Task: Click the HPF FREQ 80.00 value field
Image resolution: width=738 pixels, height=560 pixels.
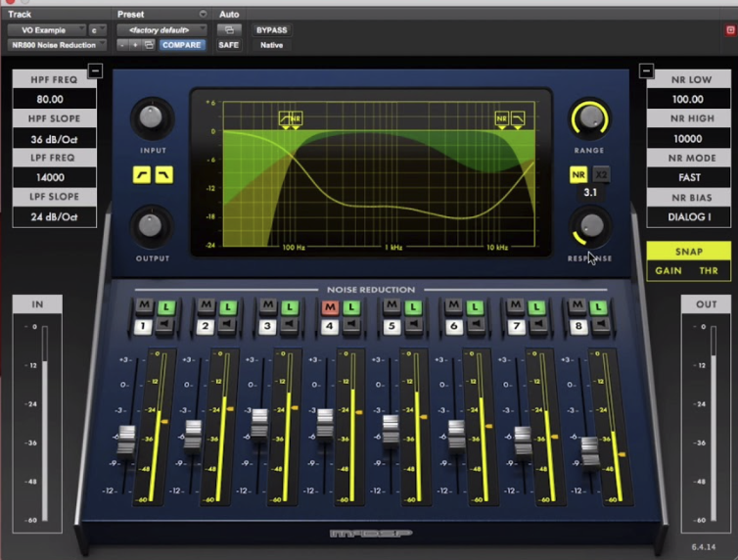Action: tap(54, 99)
